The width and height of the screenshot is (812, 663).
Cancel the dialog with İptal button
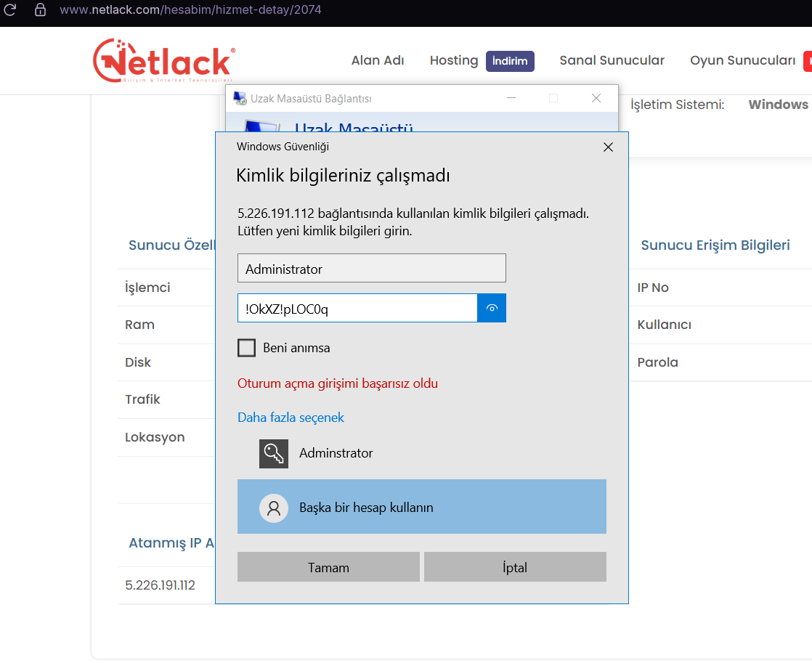515,566
